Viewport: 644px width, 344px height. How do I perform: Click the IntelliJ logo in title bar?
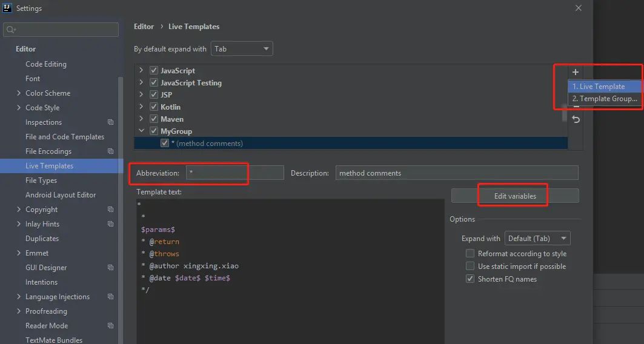[7, 8]
